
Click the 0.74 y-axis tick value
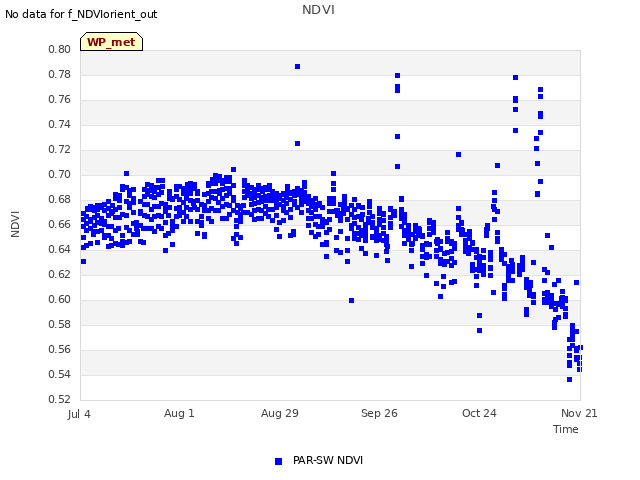pos(60,124)
